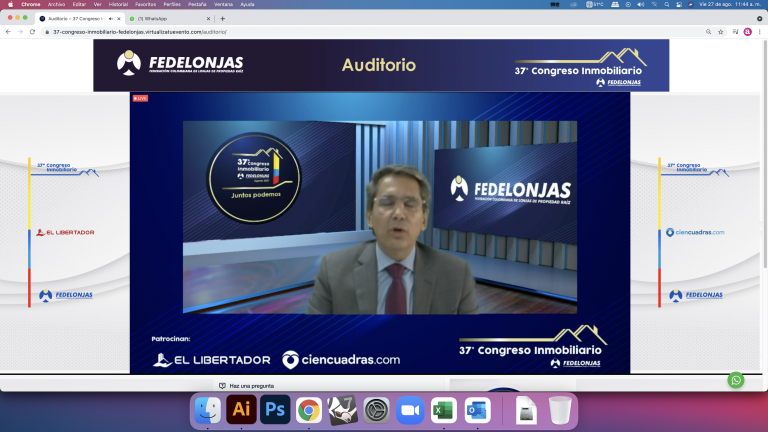Screen dimensions: 768x432
Task: Click the green WhatsApp chat bubble
Action: (736, 380)
